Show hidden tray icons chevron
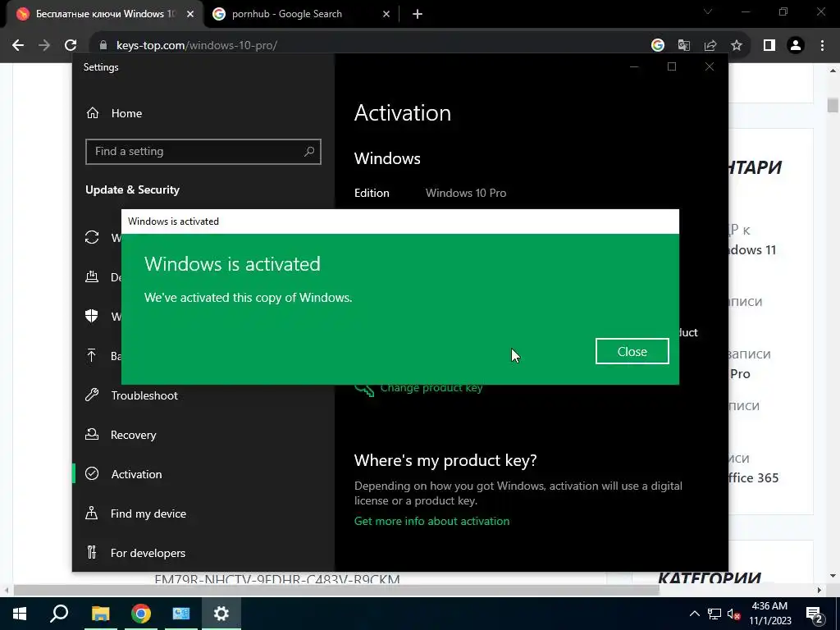Screen dimensions: 840x630 [694, 614]
